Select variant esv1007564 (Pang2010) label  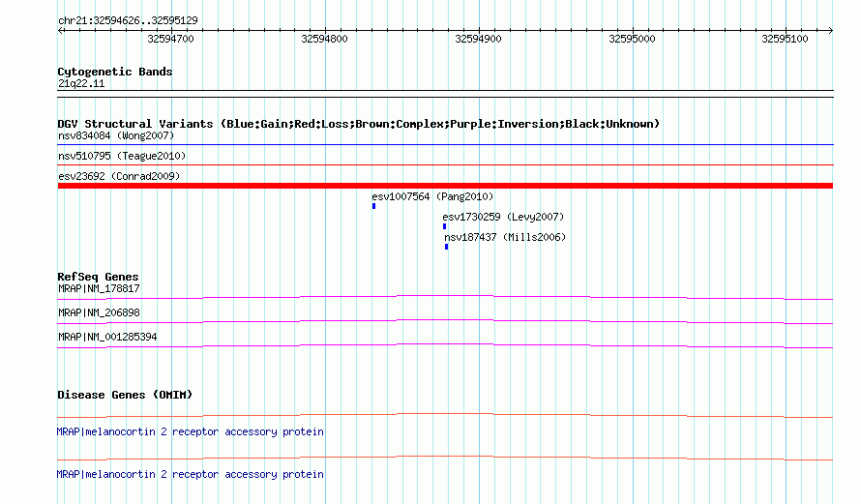(432, 196)
